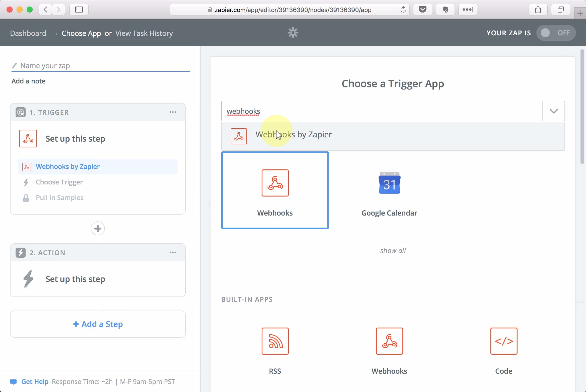Select the Choose Trigger substep

point(59,182)
